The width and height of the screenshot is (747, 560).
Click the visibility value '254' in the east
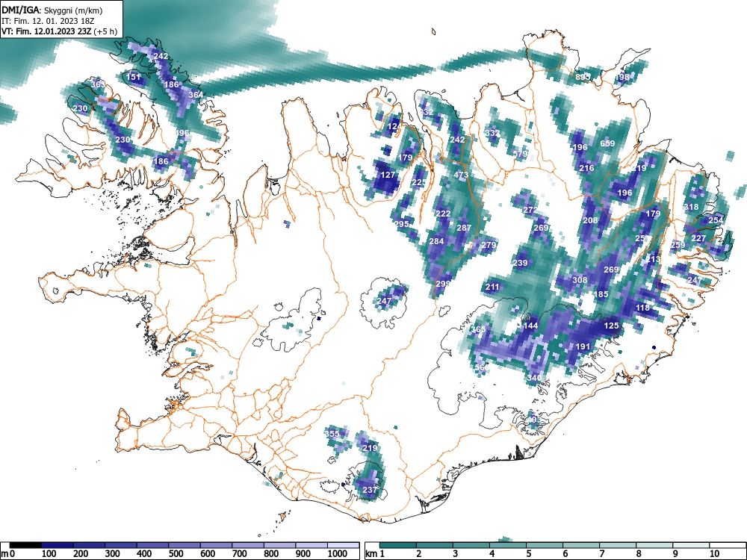click(x=716, y=220)
